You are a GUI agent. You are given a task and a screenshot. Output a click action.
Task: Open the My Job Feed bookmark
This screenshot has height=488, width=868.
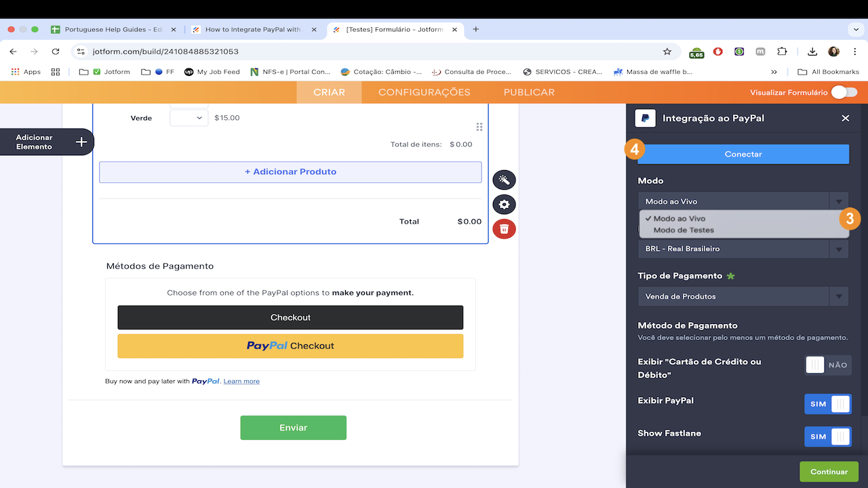pyautogui.click(x=212, y=72)
